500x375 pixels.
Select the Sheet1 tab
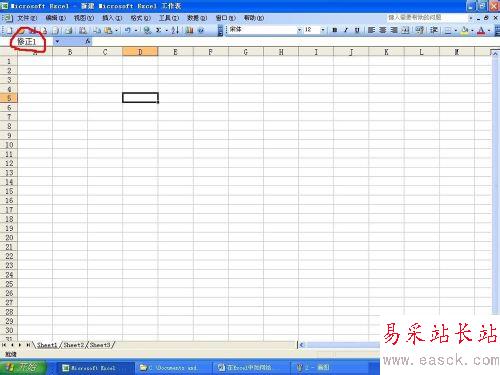pos(47,345)
